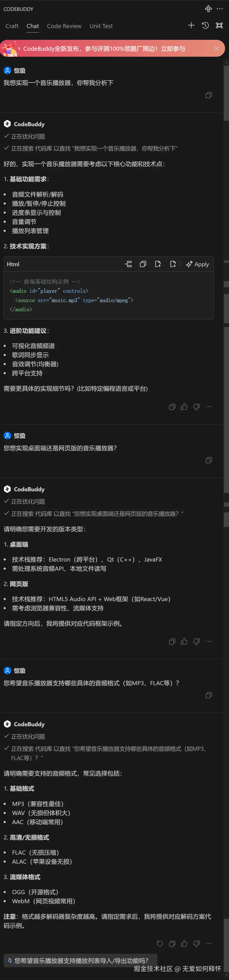229x980 pixels.
Task: Select the suggested playlist import/export question
Action: [80, 960]
